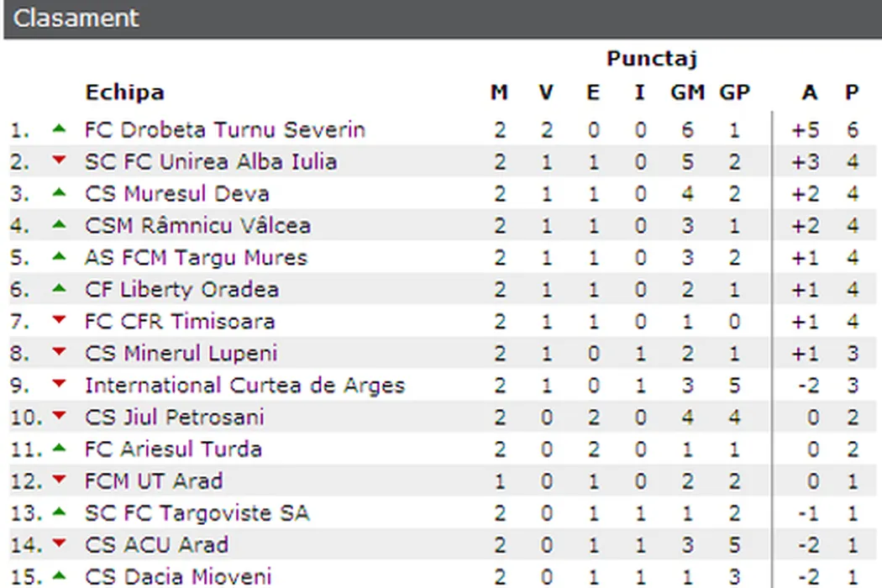Image resolution: width=882 pixels, height=588 pixels.
Task: Open SC FC Targoviste SA team page
Action: pos(197,513)
